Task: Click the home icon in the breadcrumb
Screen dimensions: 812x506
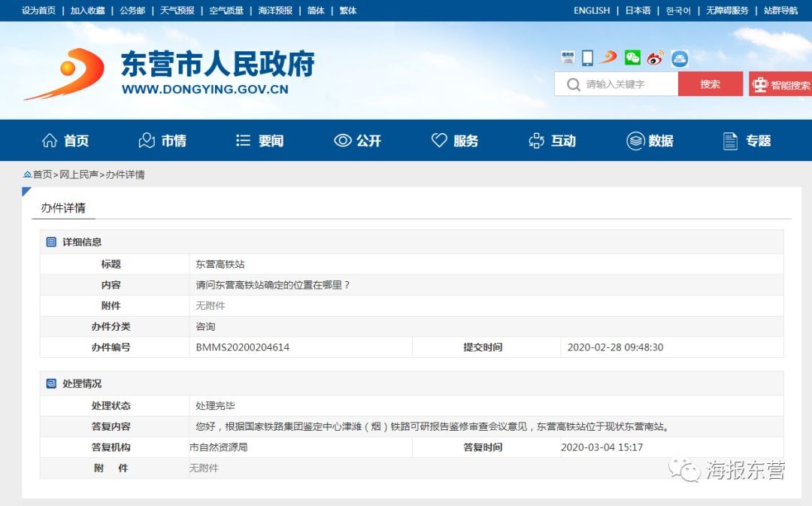Action: pyautogui.click(x=28, y=174)
